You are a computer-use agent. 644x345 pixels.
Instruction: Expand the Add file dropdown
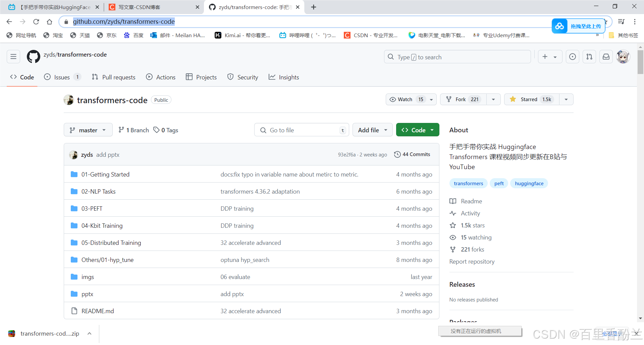click(x=373, y=130)
